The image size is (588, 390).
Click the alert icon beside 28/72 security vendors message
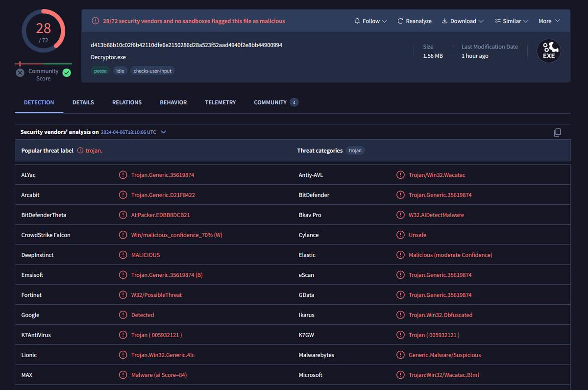click(96, 21)
